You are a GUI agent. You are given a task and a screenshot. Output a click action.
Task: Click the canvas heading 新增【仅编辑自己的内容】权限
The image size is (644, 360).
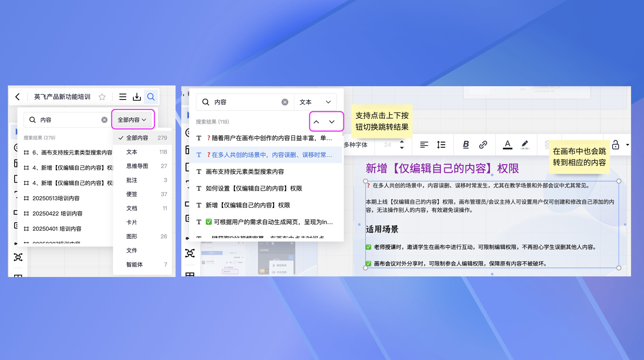(x=442, y=168)
